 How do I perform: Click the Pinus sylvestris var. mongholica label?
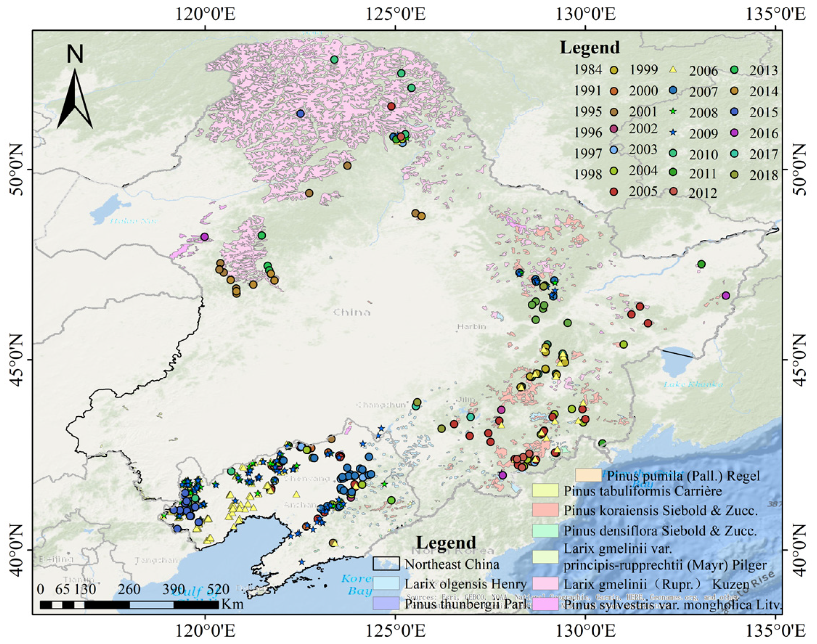point(673,605)
